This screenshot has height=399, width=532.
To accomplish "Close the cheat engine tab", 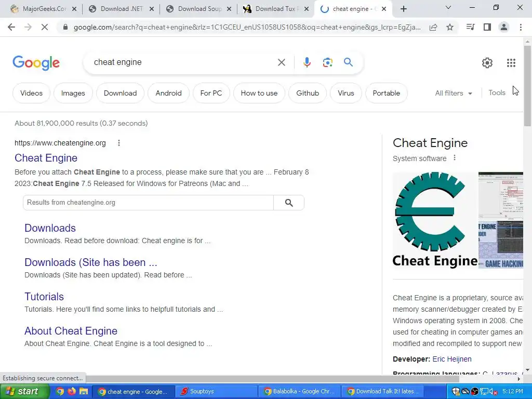I will pyautogui.click(x=384, y=9).
